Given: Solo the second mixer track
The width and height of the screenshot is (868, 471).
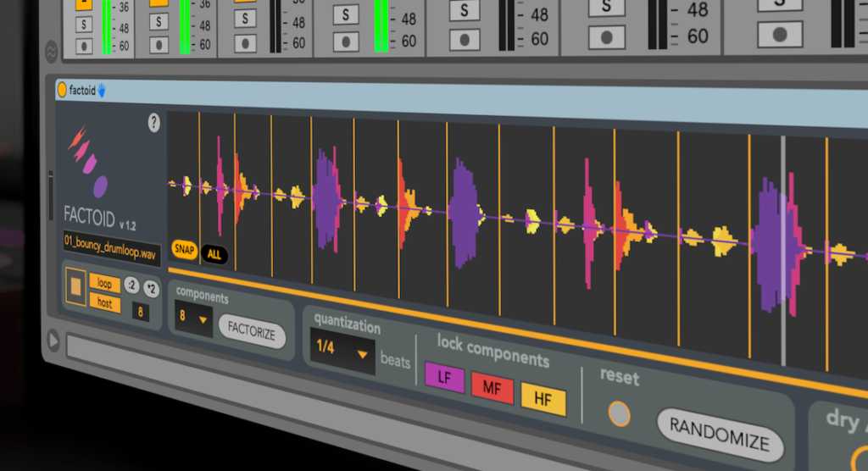Looking at the screenshot, I should [159, 22].
